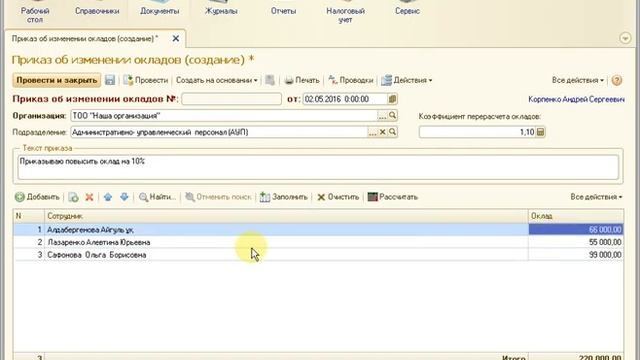The height and width of the screenshot is (360, 640).
Task: Click Отменить поиск button
Action: [x=218, y=197]
